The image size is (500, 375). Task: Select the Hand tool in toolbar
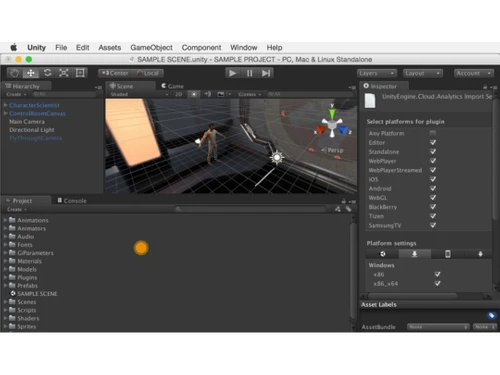tap(14, 73)
